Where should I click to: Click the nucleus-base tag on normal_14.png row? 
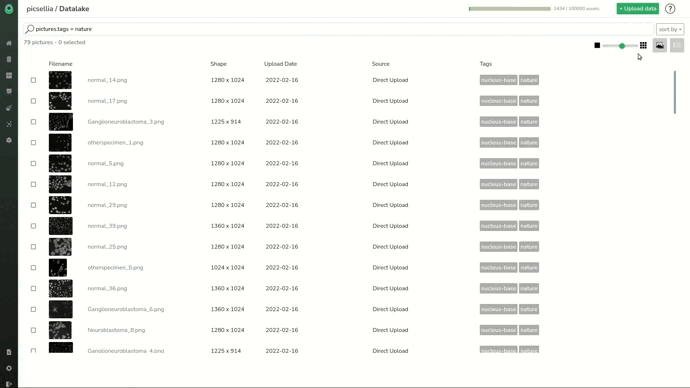click(498, 80)
